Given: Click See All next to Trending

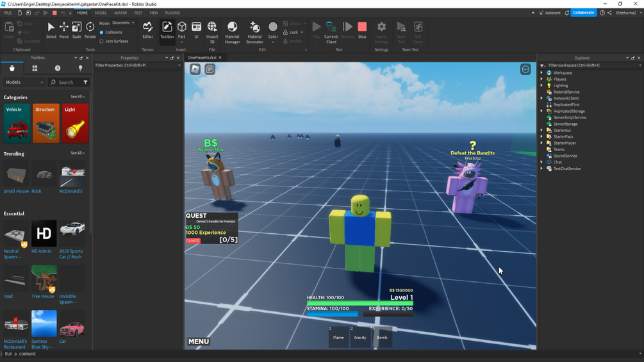Looking at the screenshot, I should [x=77, y=153].
